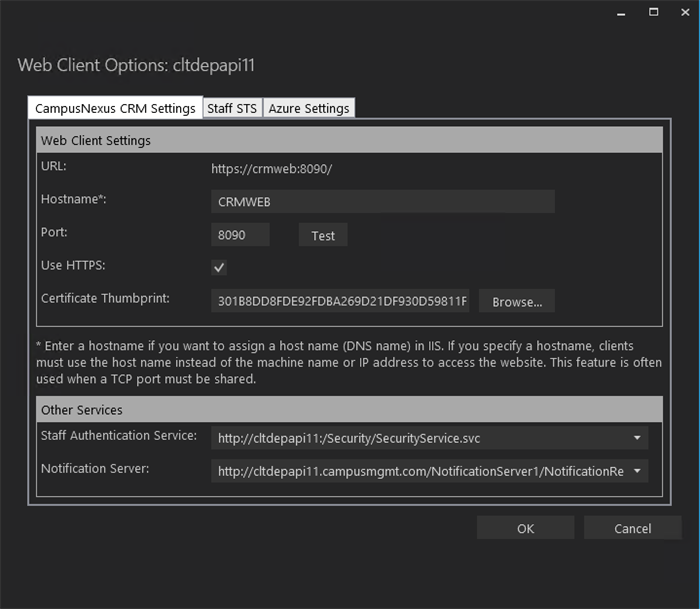Click the Use HTTPS label
This screenshot has width=700, height=609.
click(73, 265)
